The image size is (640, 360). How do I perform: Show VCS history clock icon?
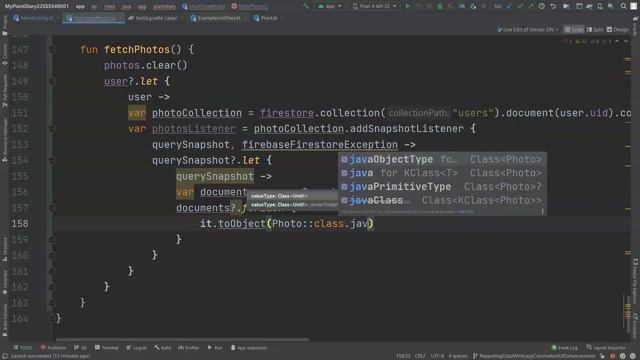[541, 6]
